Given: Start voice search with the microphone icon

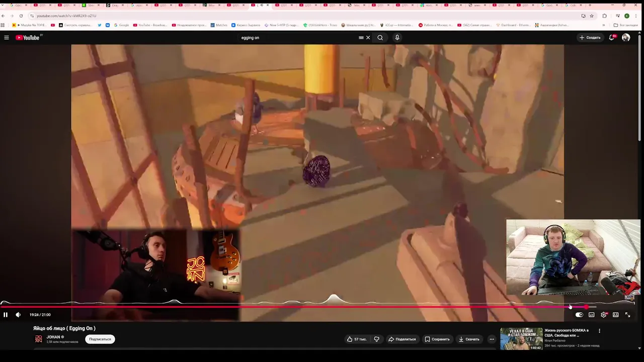Looking at the screenshot, I should pyautogui.click(x=397, y=38).
